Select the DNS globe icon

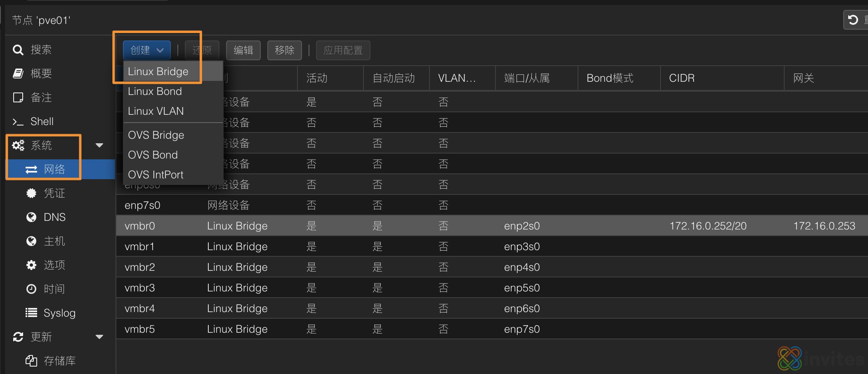[x=31, y=217]
